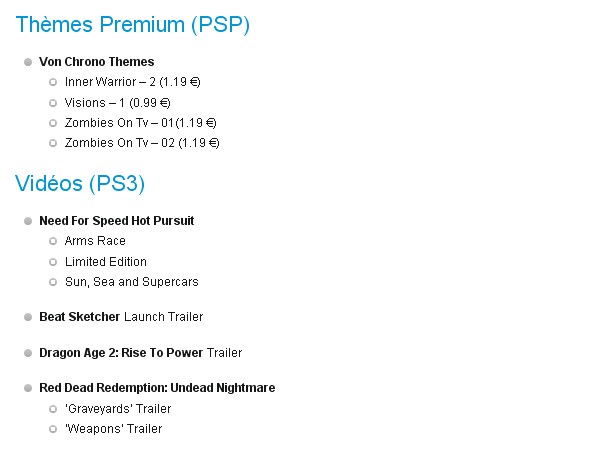Click the Vidéos (PS3) heading
Viewport: 604px width, 457px height.
pos(80,183)
